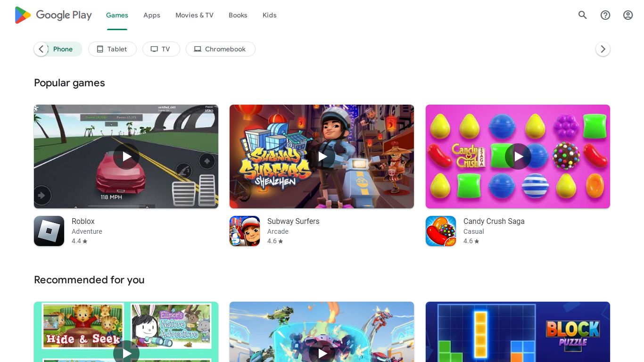This screenshot has height=362, width=644.
Task: Switch to the Apps tab
Action: (x=152, y=15)
